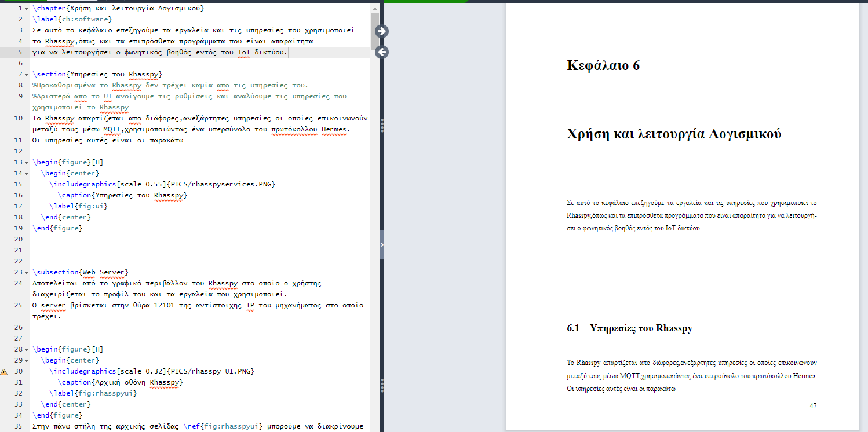This screenshot has width=868, height=432.
Task: Collapse the \chapter fold arrow on line 1
Action: point(27,9)
